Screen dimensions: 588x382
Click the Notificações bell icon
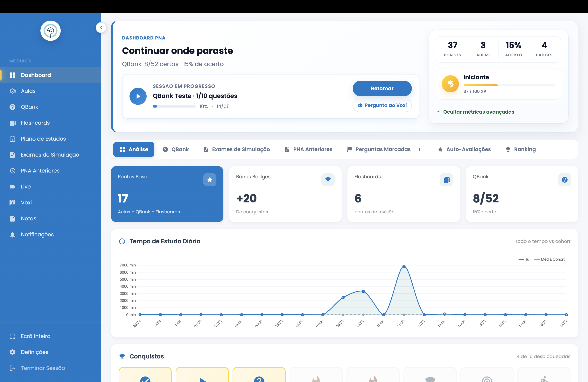[x=12, y=235]
